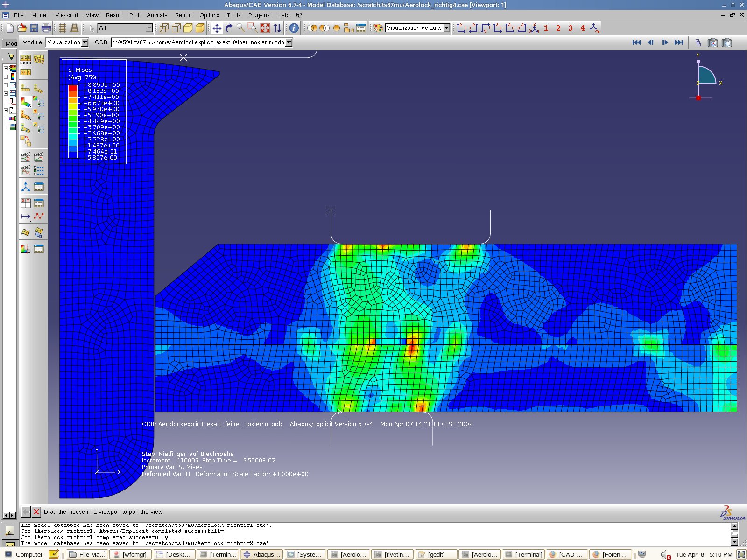Viewport: 747px width, 560px height.
Task: Apply saved user view 3
Action: tap(570, 28)
